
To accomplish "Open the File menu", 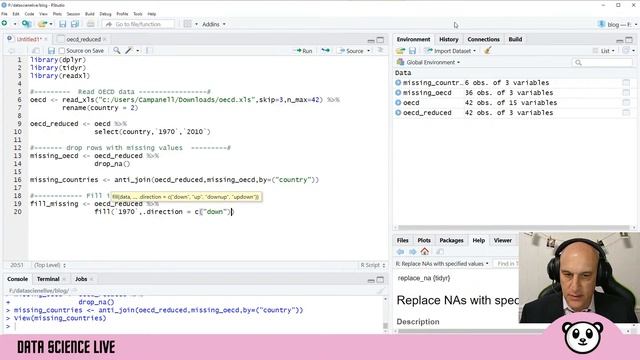I will click(4, 14).
